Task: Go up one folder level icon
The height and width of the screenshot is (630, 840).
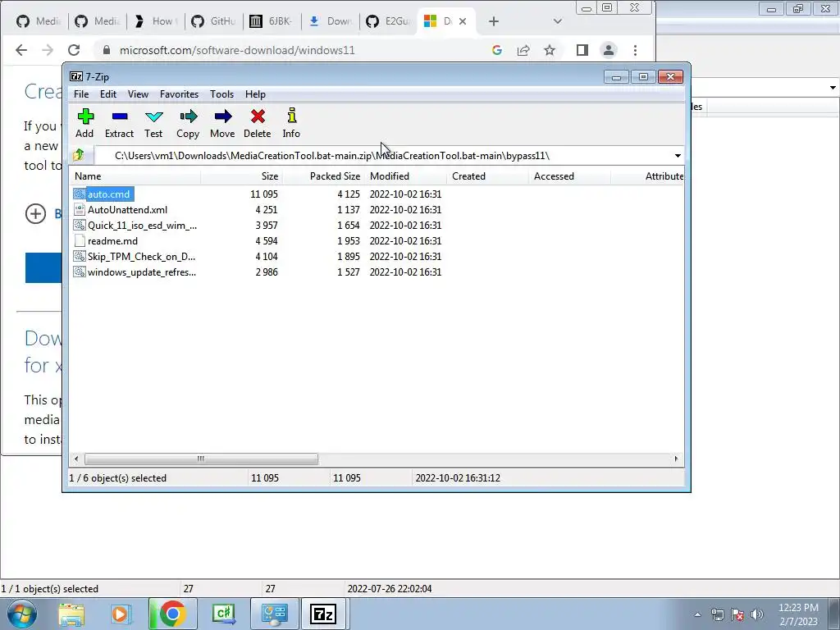Action: [79, 155]
